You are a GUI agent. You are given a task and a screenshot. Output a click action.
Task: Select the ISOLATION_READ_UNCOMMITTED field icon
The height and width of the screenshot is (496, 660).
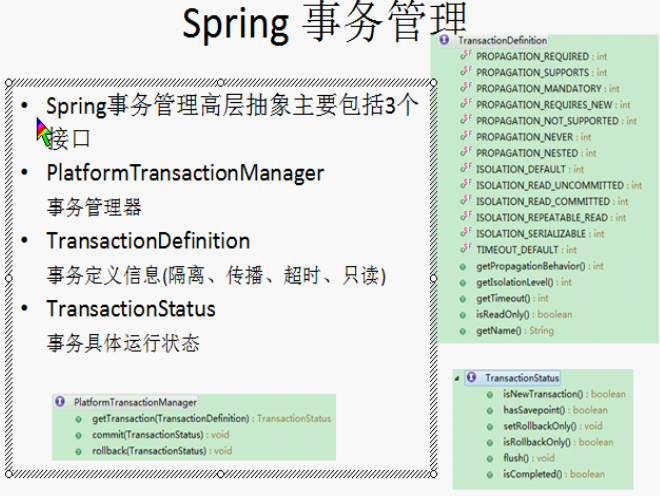466,184
